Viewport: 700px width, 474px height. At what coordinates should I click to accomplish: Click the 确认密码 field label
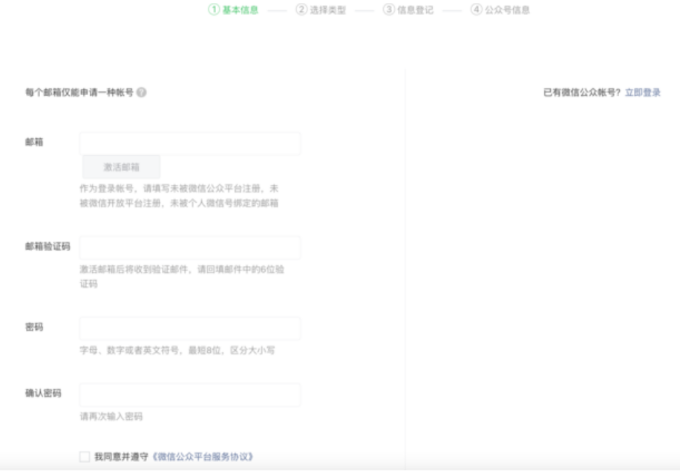pos(43,394)
